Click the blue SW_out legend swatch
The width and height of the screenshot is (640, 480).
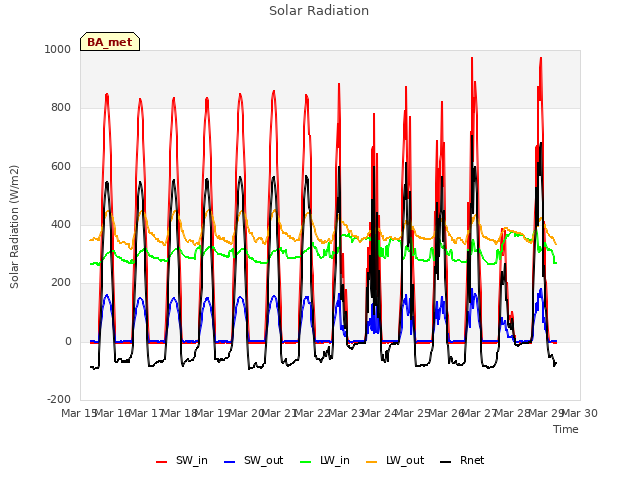coord(230,462)
